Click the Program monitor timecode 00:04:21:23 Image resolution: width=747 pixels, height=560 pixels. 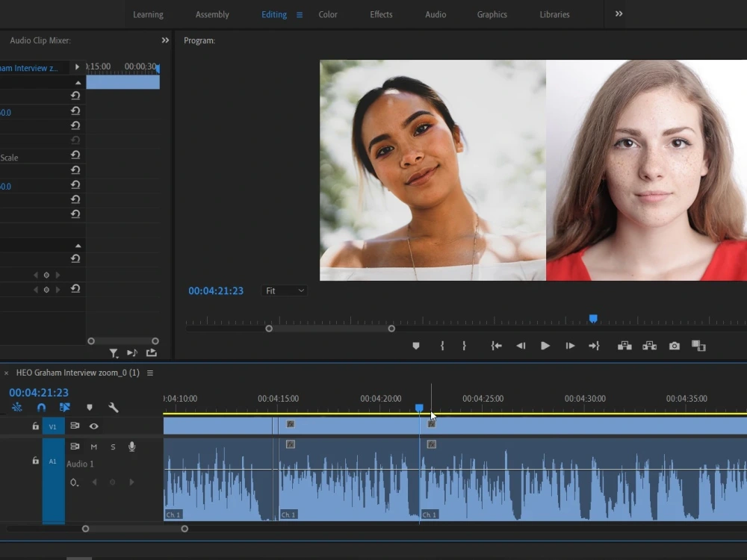point(216,290)
